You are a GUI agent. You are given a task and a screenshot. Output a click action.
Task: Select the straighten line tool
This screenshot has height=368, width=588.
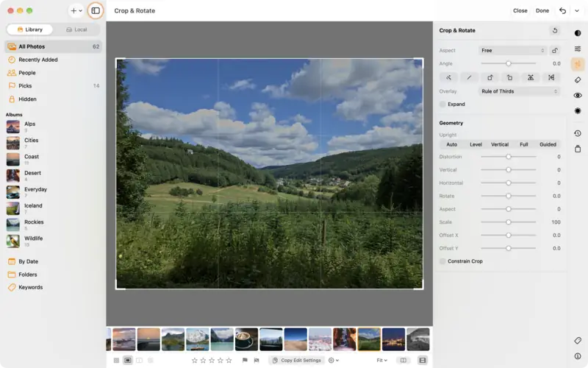[469, 77]
